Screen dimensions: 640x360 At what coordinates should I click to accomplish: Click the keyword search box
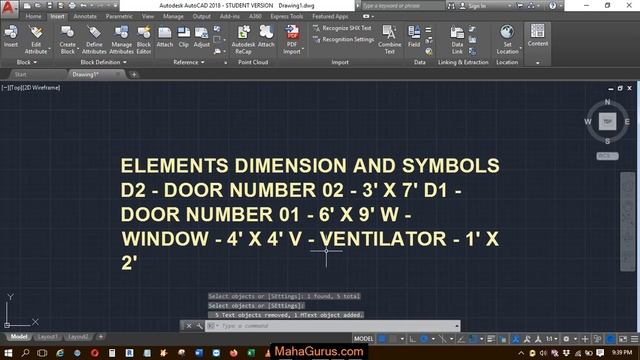point(402,6)
